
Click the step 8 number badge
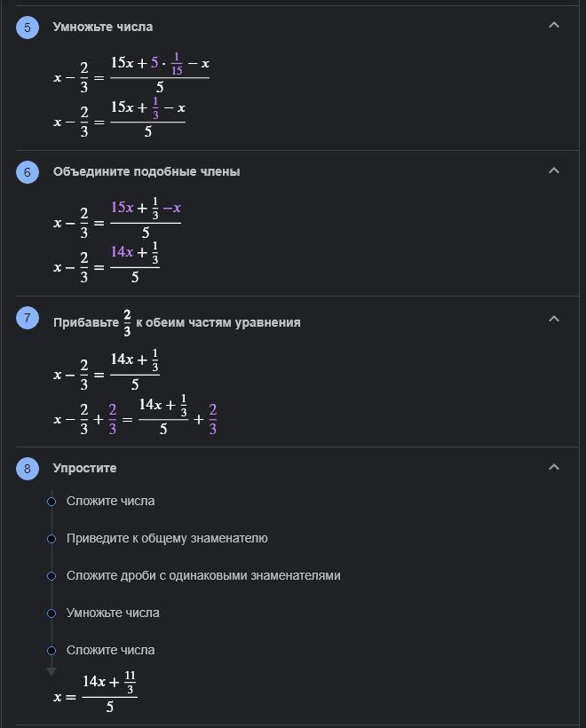tap(27, 469)
